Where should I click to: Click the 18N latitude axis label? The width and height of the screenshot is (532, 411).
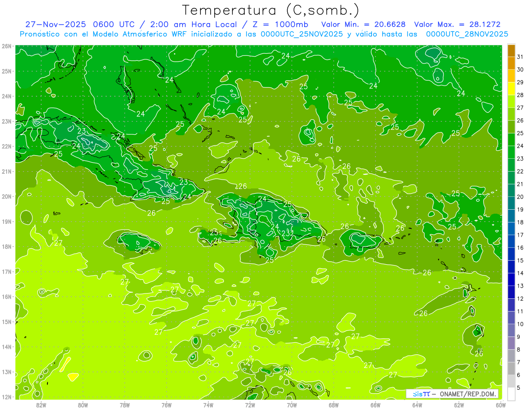click(7, 247)
